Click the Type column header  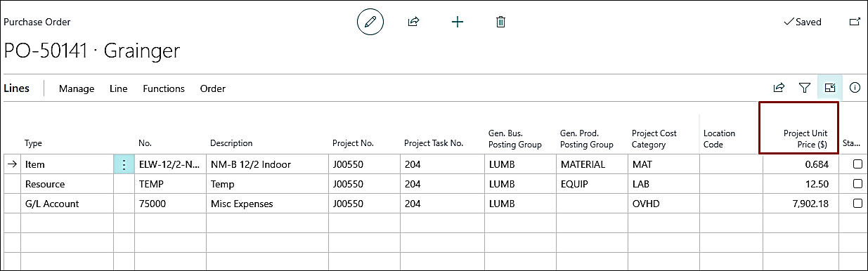pos(34,143)
